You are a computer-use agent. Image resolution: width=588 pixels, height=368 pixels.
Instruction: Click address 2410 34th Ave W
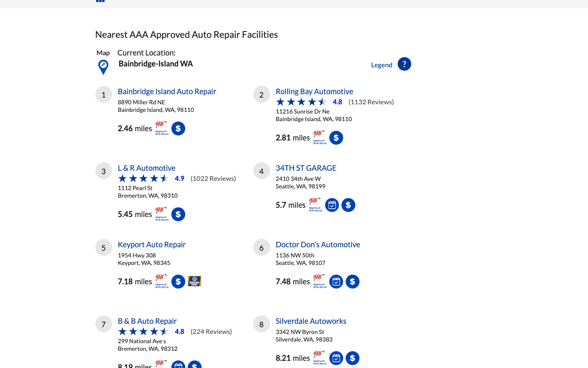[298, 179]
